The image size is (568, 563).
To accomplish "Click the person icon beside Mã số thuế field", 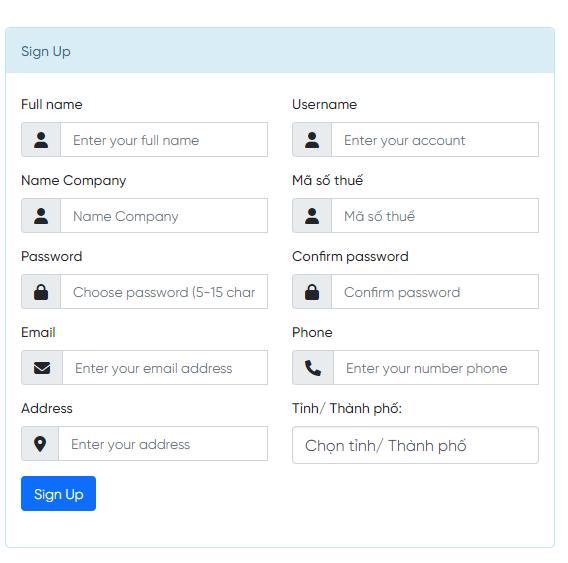I will click(x=312, y=216).
